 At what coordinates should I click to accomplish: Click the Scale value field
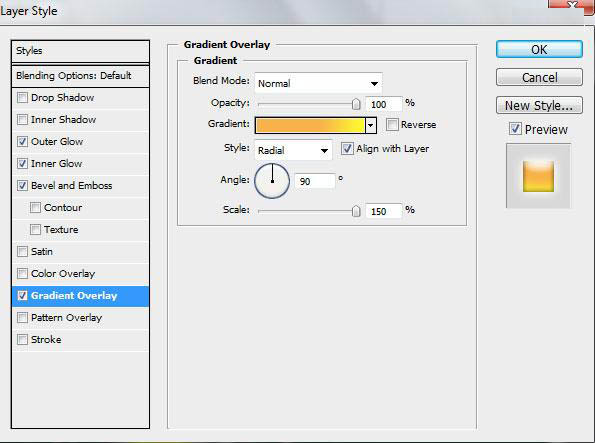pyautogui.click(x=383, y=211)
